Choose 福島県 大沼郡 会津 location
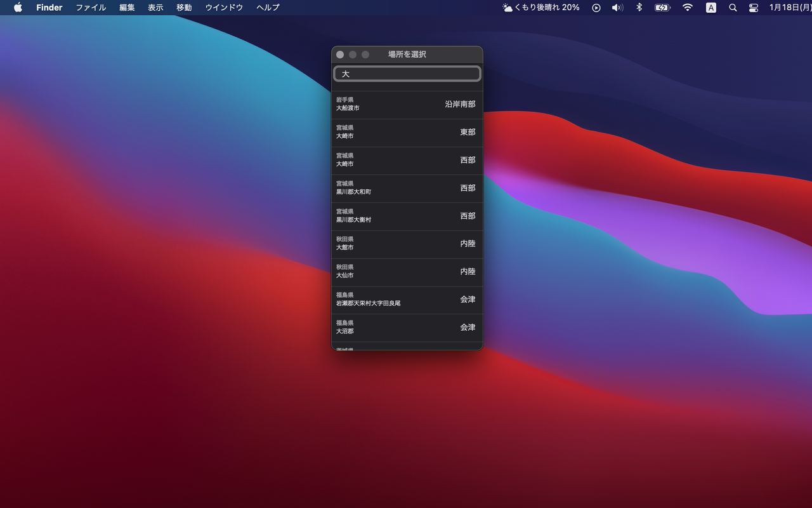The height and width of the screenshot is (508, 812). pyautogui.click(x=407, y=328)
